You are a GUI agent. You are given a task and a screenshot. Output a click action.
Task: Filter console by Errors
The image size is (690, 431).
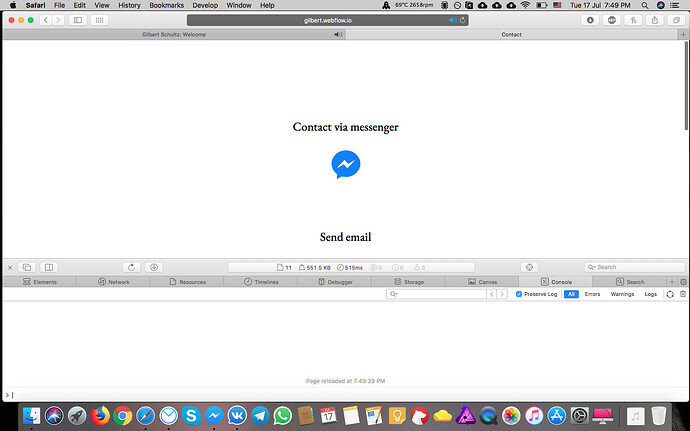coord(592,294)
